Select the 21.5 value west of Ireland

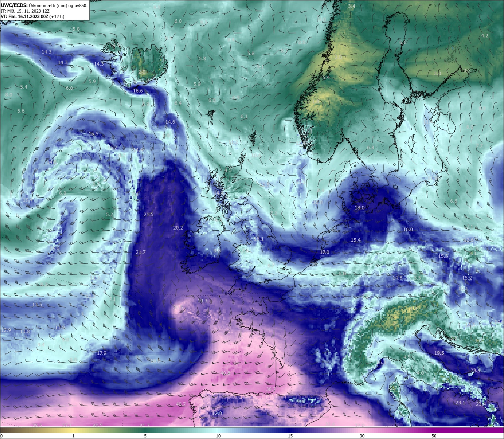point(148,214)
